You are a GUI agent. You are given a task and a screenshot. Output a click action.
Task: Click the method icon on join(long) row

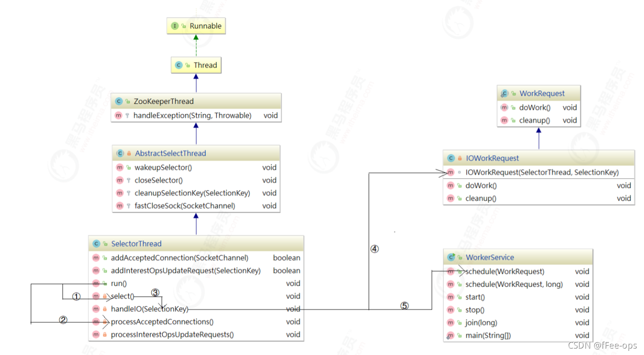tap(451, 323)
